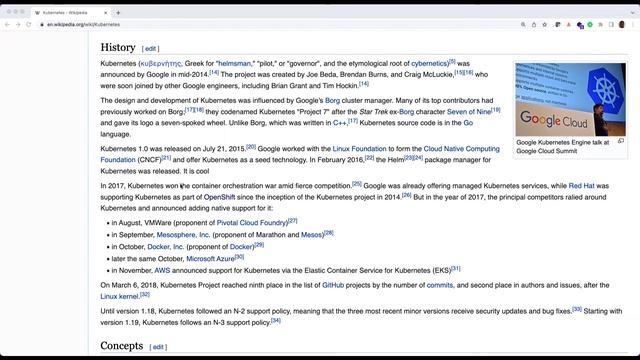640x360 pixels.
Task: Open a new browser tab
Action: coord(118,13)
